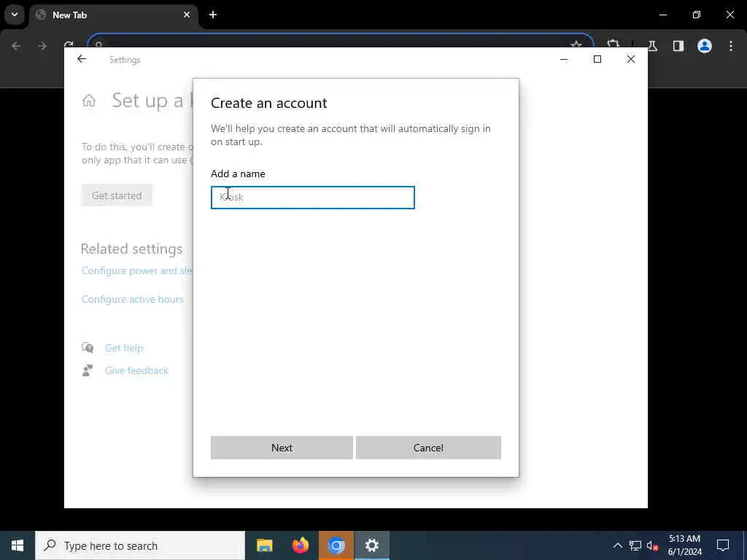
Task: Minimize the Chrome window
Action: point(662,15)
